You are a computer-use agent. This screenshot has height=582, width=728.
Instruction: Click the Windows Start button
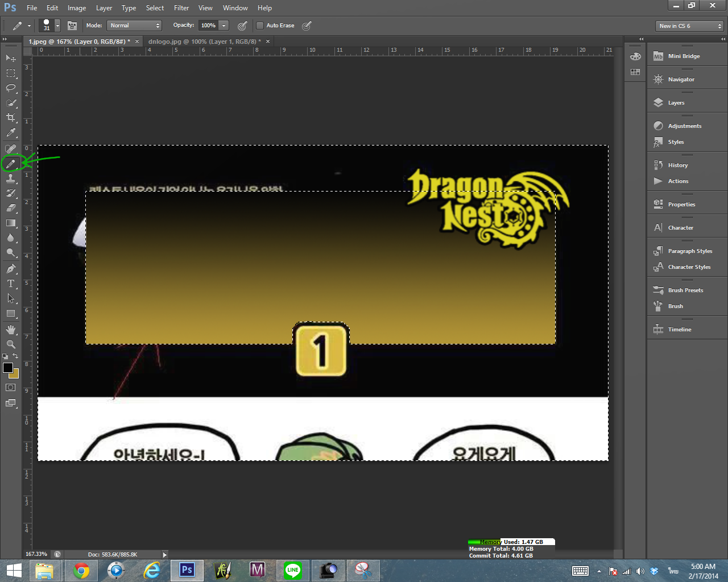[x=14, y=570]
